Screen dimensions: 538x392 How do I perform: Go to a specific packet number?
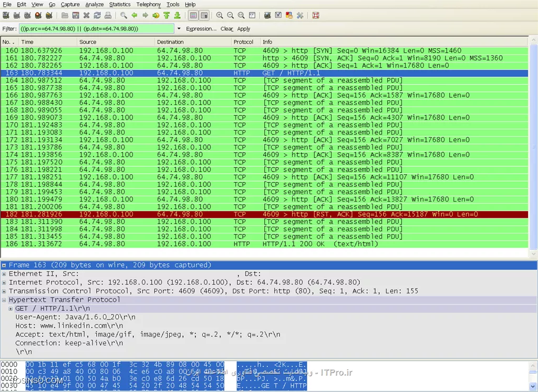(156, 15)
